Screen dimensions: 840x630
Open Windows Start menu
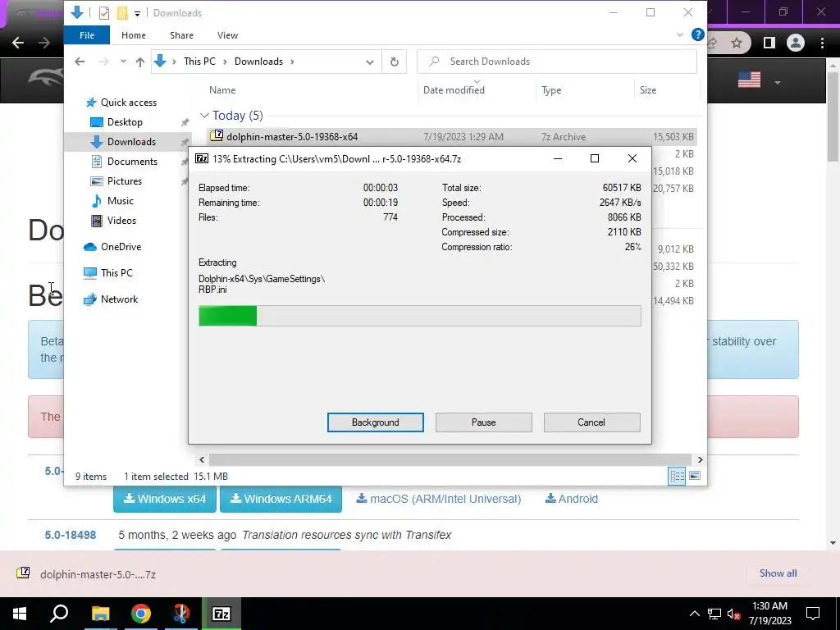[20, 614]
